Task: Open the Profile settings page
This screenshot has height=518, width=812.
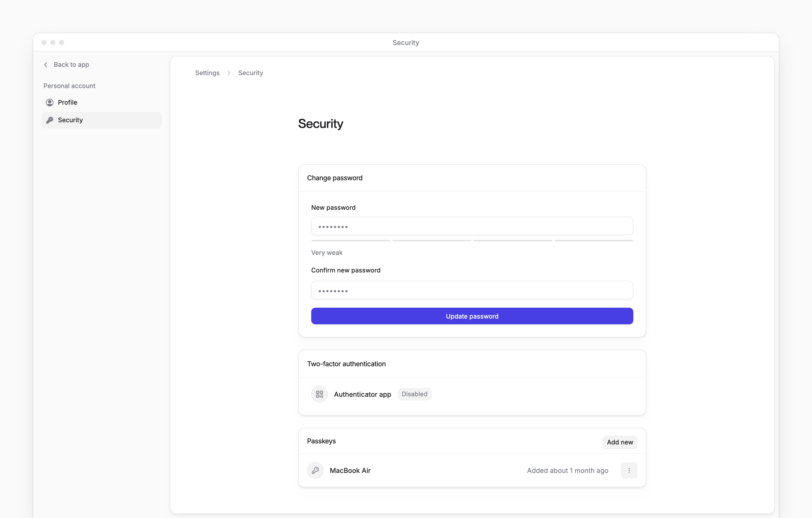Action: [101, 103]
